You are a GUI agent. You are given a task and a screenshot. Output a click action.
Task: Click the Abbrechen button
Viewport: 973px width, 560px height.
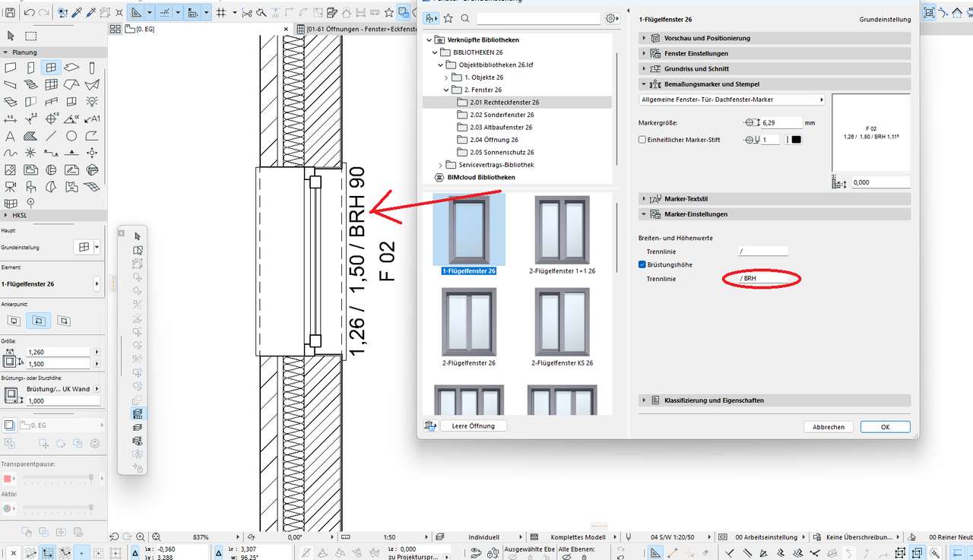[x=829, y=427]
